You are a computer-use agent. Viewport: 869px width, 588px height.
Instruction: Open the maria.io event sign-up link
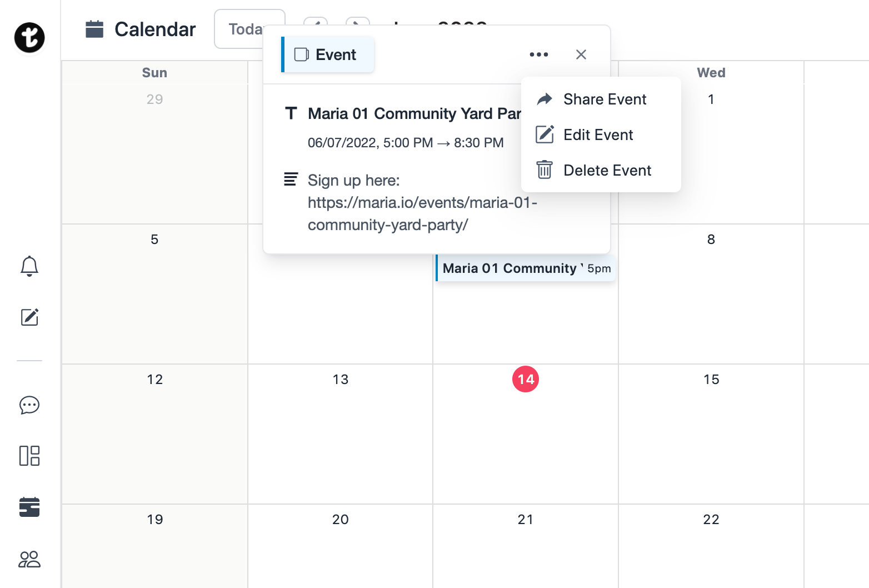click(x=422, y=214)
